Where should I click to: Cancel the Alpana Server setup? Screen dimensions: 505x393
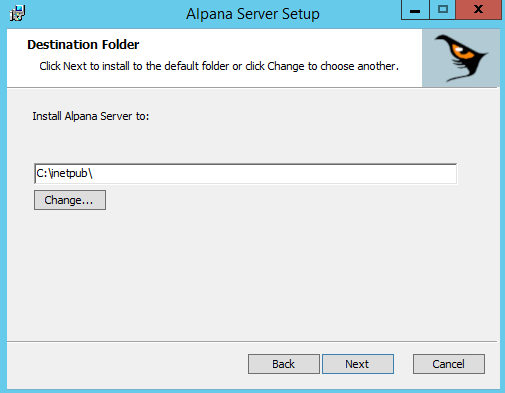coord(449,364)
